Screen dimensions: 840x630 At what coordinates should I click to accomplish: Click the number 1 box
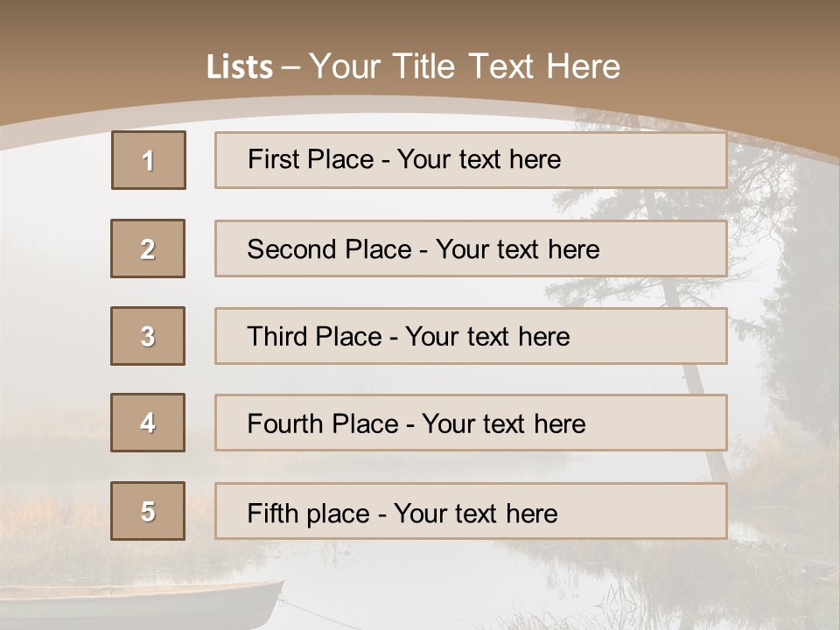149,160
